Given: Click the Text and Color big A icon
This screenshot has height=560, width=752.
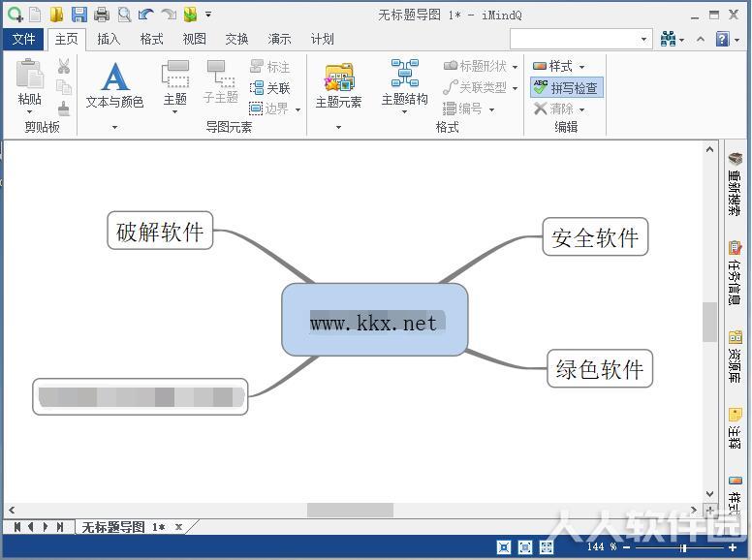Looking at the screenshot, I should pos(115,77).
